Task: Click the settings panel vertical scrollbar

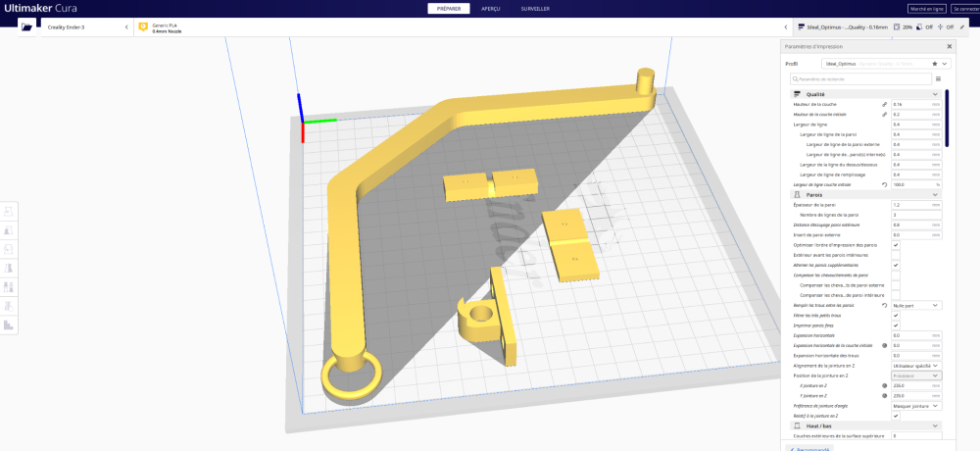Action: click(947, 119)
